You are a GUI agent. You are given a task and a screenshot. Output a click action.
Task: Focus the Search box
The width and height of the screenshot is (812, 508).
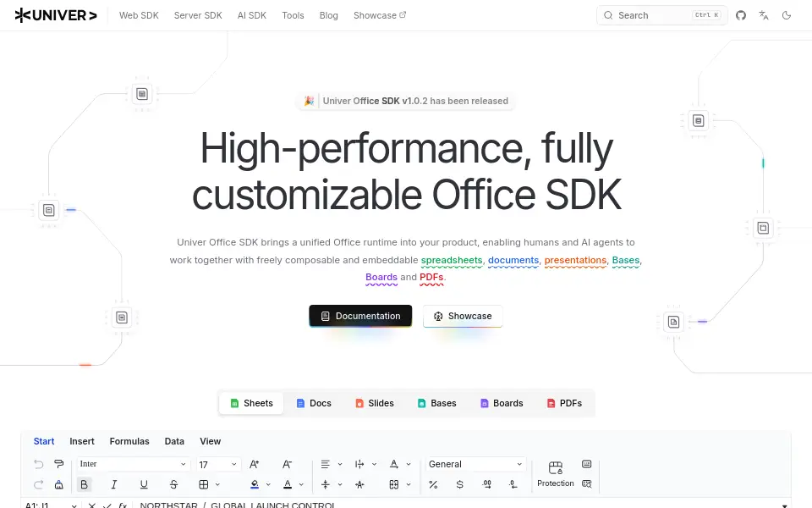pyautogui.click(x=661, y=15)
